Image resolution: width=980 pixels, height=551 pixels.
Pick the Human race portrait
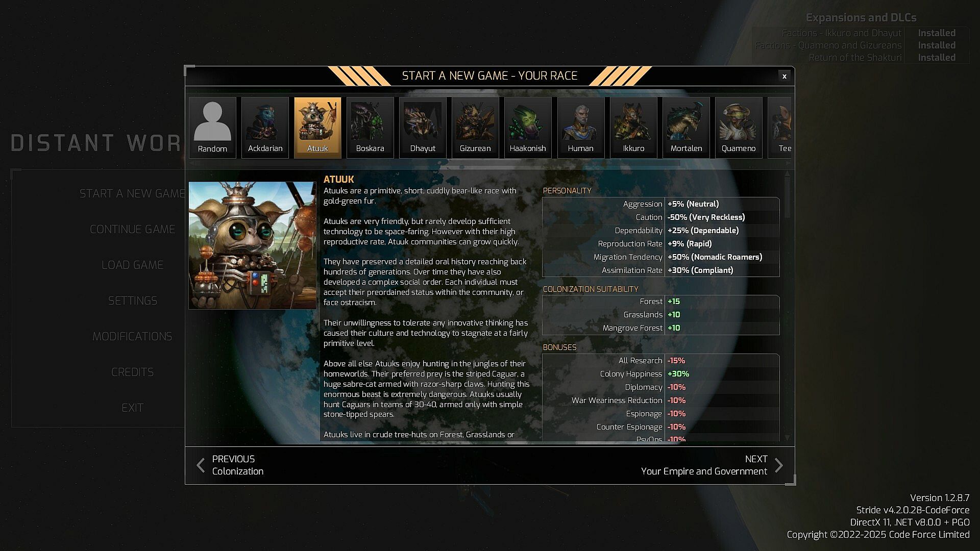(580, 128)
